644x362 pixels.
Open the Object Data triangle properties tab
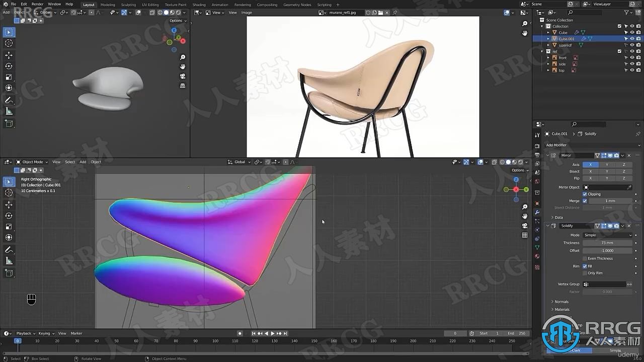(x=537, y=247)
